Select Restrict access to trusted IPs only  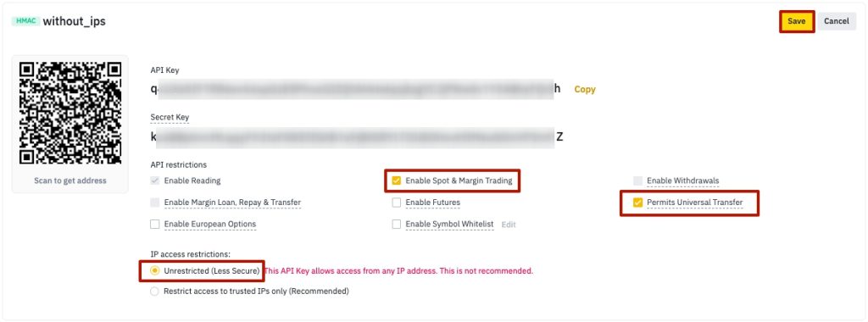pos(154,291)
